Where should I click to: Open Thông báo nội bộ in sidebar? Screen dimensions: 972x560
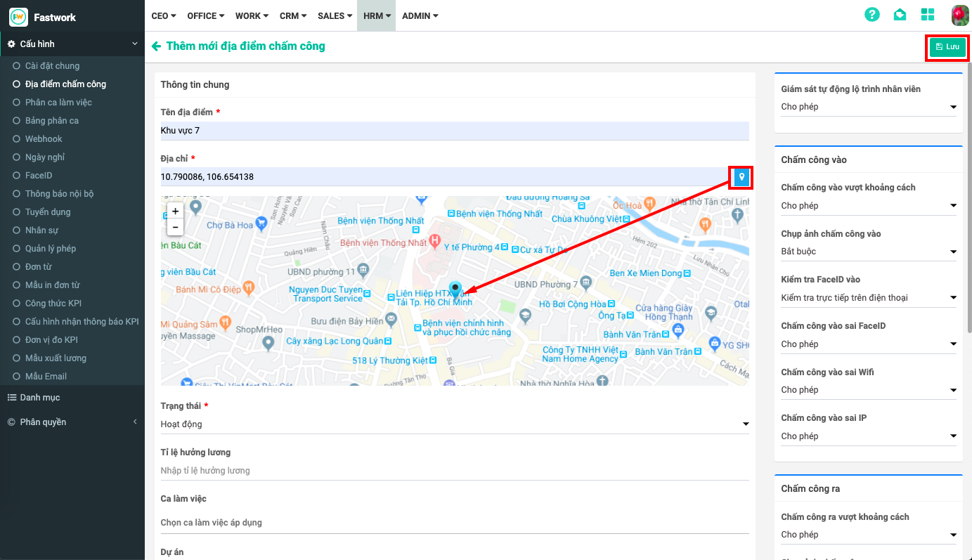59,194
